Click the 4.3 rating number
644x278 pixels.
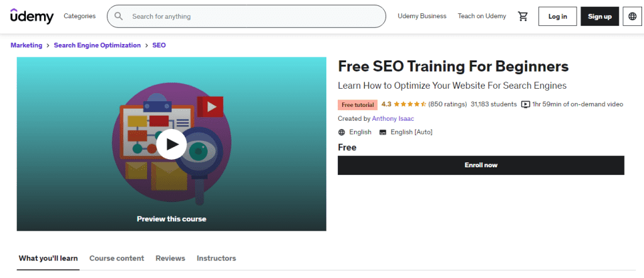(x=386, y=104)
